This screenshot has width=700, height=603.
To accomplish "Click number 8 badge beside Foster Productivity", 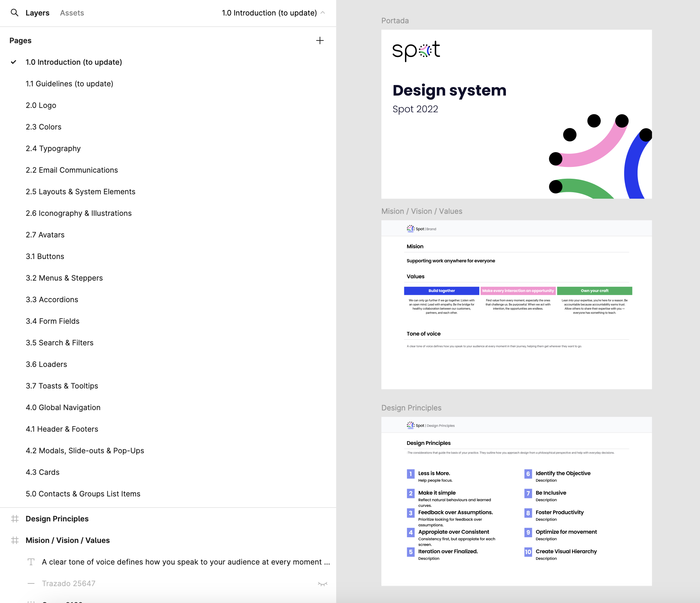I will (x=528, y=513).
